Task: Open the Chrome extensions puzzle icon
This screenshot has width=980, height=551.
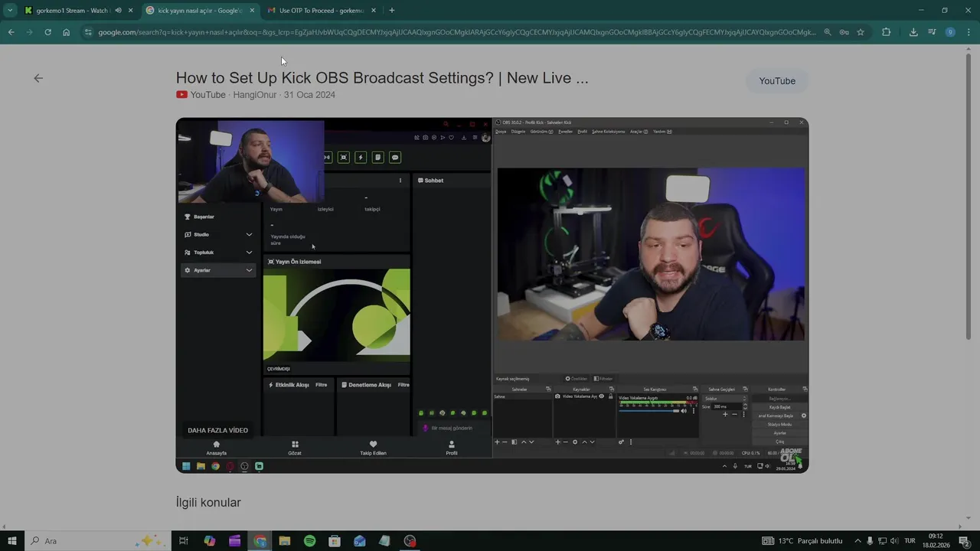Action: (x=887, y=32)
